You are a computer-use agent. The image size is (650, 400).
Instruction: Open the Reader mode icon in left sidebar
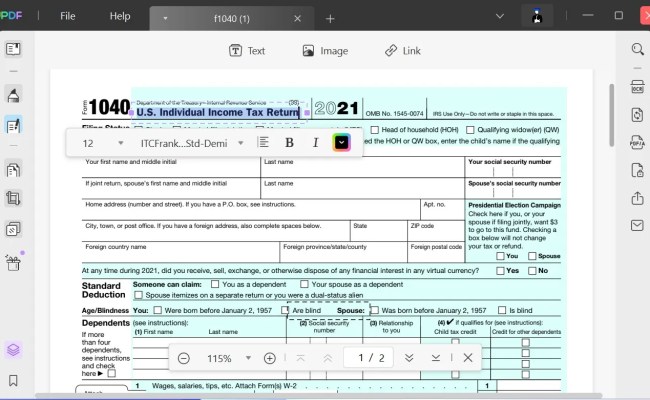13,49
